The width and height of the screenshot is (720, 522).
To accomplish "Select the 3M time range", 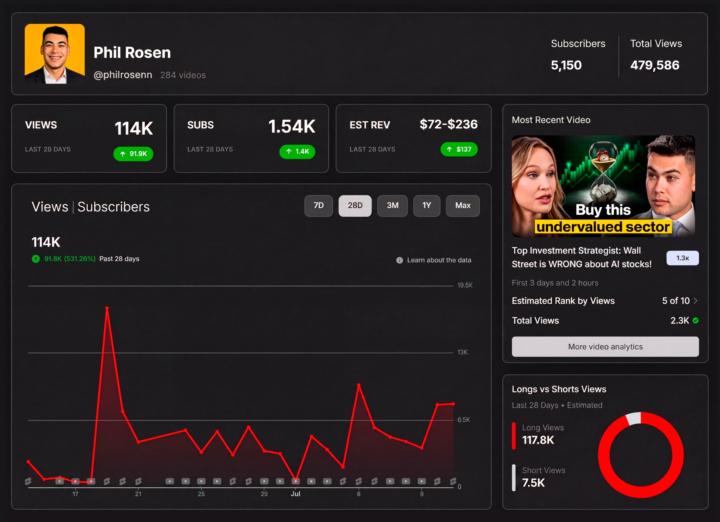I will click(392, 206).
